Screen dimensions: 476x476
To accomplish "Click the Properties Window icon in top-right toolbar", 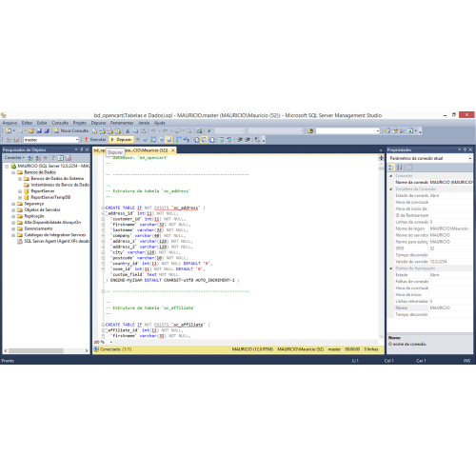I will click(395, 130).
